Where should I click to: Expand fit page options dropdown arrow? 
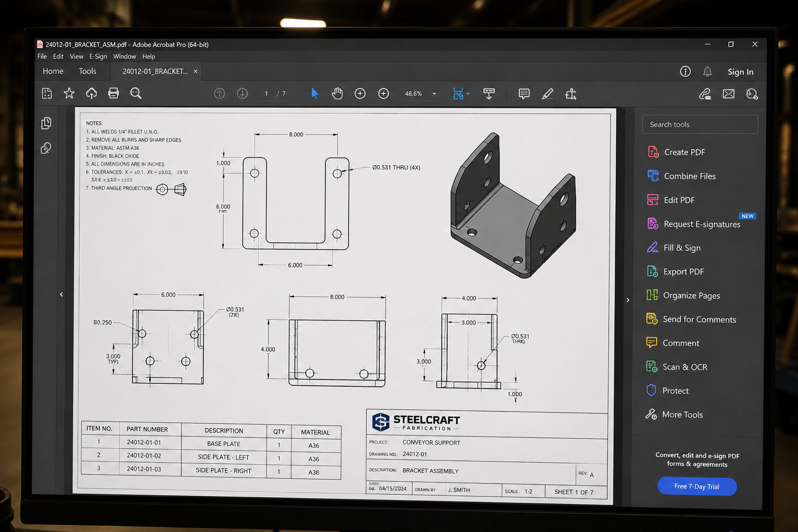coord(468,94)
